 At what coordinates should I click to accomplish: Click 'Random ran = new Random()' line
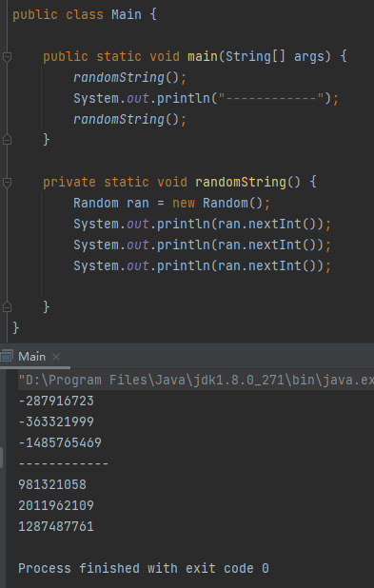(x=172, y=204)
